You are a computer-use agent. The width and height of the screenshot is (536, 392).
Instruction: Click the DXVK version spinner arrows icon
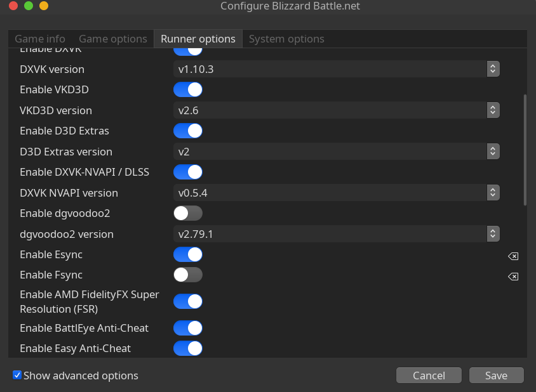pyautogui.click(x=493, y=69)
